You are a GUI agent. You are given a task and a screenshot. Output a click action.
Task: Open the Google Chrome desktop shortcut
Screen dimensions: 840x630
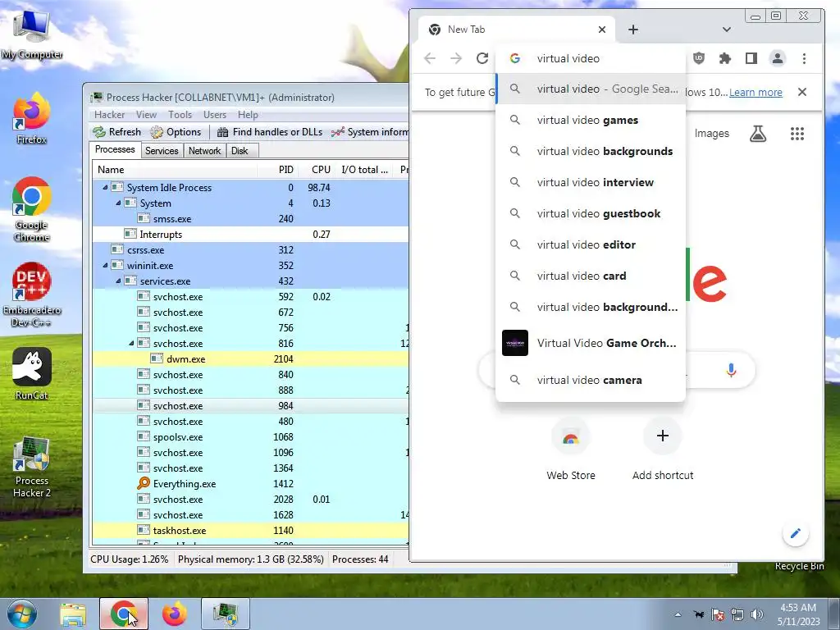point(31,209)
